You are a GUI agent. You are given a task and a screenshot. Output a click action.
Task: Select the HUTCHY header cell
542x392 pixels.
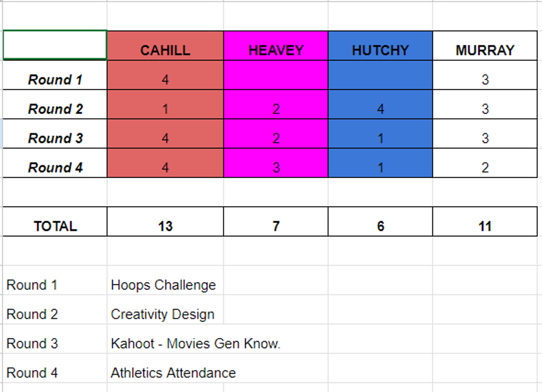click(x=380, y=46)
